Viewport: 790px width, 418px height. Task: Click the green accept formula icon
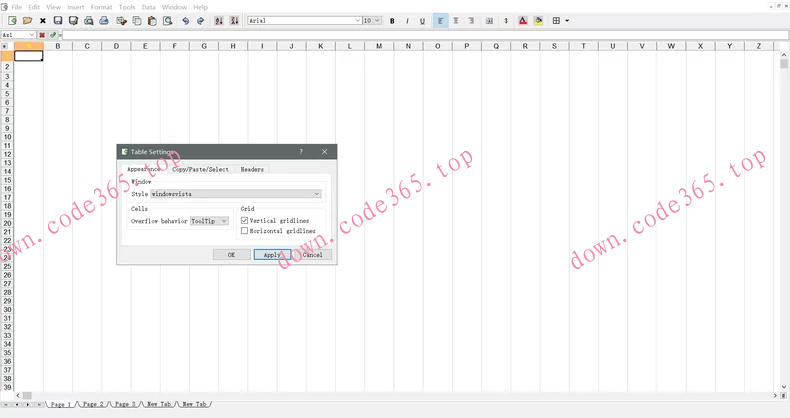click(x=52, y=35)
